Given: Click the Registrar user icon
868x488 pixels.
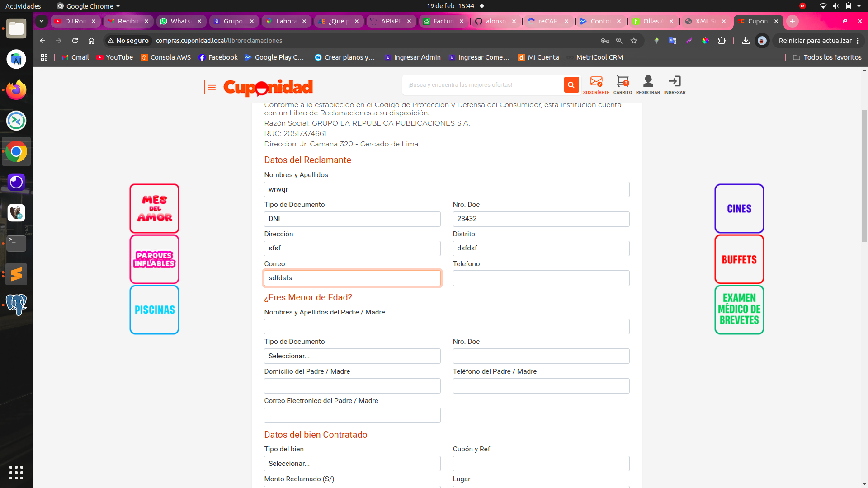Looking at the screenshot, I should point(648,84).
